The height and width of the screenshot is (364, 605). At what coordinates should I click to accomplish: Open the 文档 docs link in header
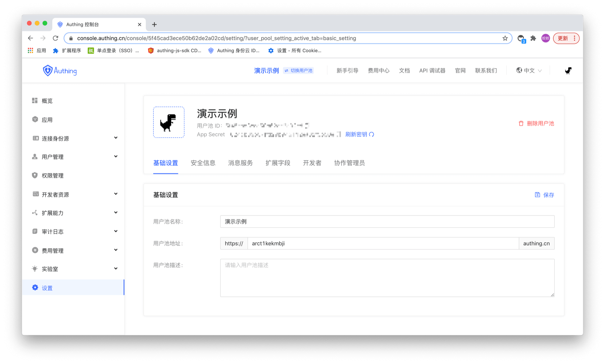pos(404,71)
